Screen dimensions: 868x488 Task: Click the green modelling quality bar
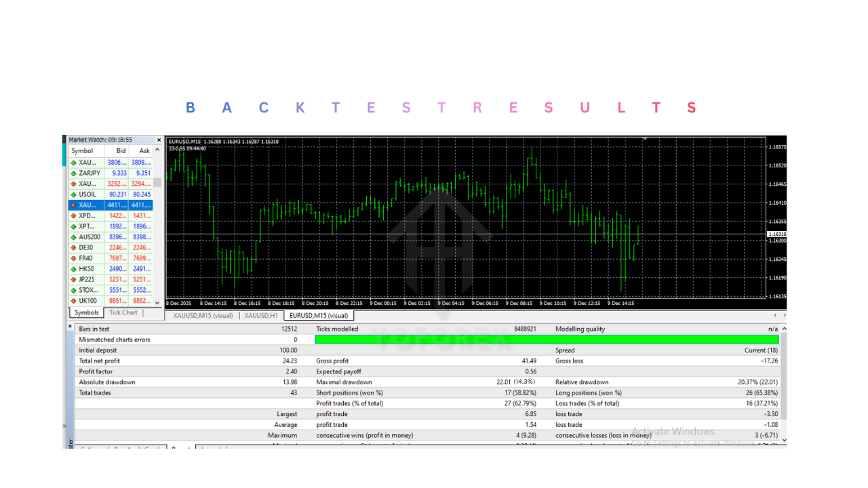(x=547, y=339)
